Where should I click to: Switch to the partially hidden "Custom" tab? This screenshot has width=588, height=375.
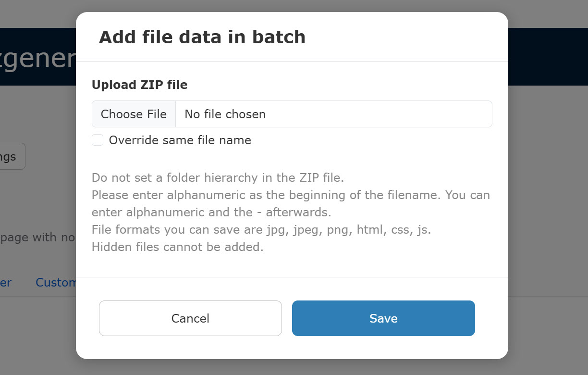pyautogui.click(x=56, y=282)
